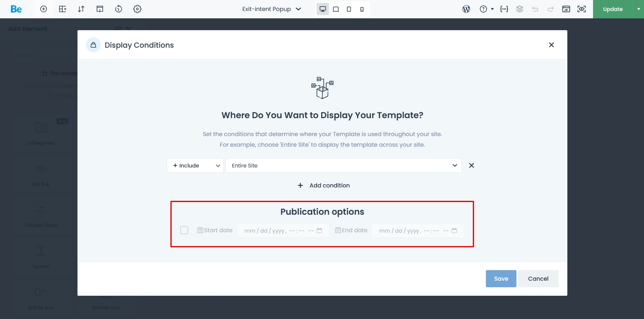Click the Save button
The width and height of the screenshot is (644, 319).
pyautogui.click(x=501, y=279)
